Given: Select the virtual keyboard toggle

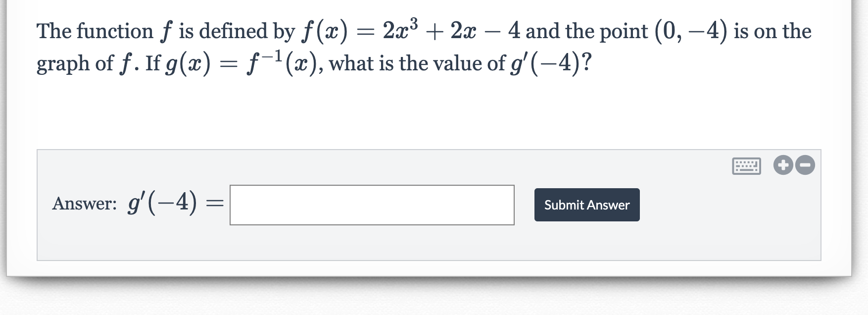Looking at the screenshot, I should pos(747,167).
